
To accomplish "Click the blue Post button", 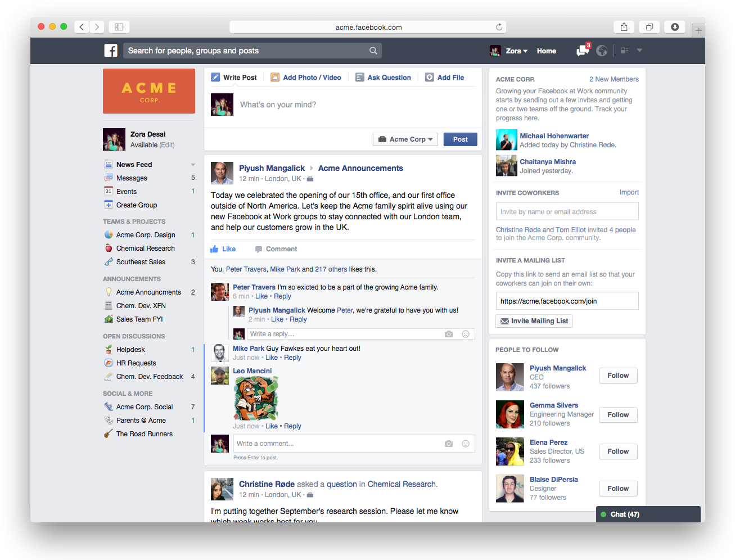I will 461,139.
